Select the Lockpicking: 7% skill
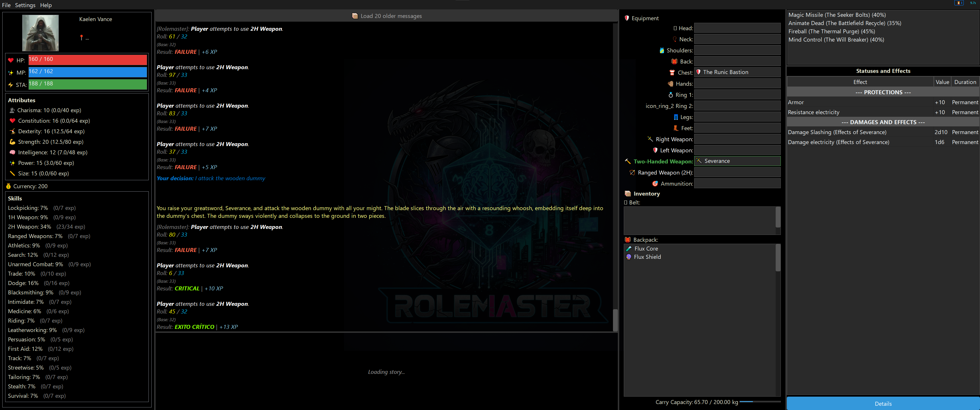Viewport: 980px width, 410px height. pyautogui.click(x=42, y=208)
